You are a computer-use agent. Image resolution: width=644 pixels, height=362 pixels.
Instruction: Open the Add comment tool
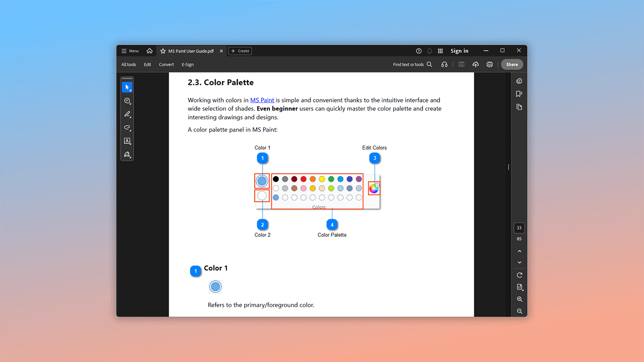127,101
